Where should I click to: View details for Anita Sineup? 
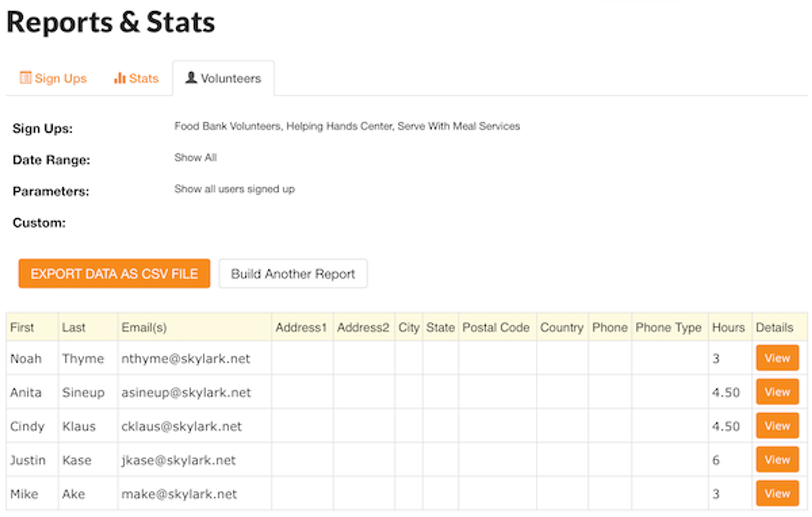click(x=777, y=392)
